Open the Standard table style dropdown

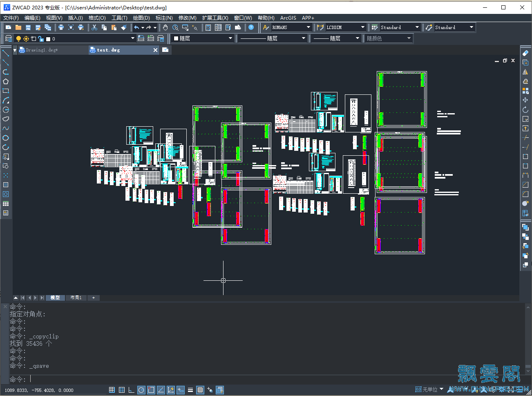[417, 27]
